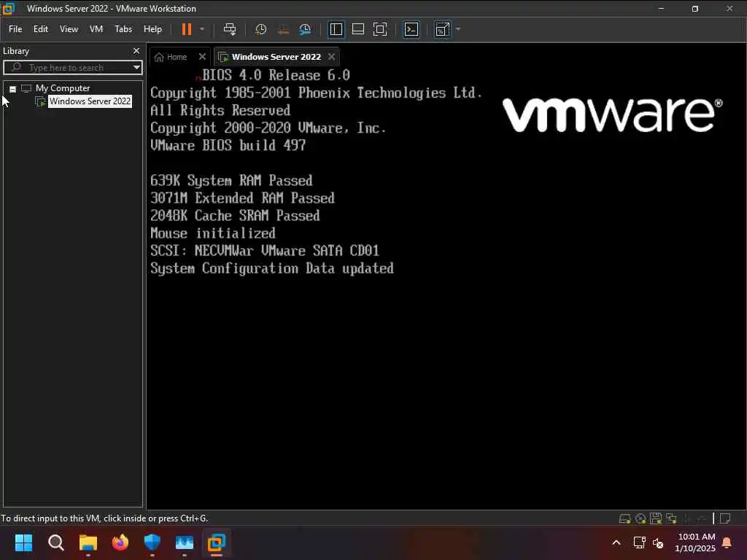Viewport: 747px width, 560px height.
Task: Click the orange Suspend VM pause button
Action: point(187,29)
